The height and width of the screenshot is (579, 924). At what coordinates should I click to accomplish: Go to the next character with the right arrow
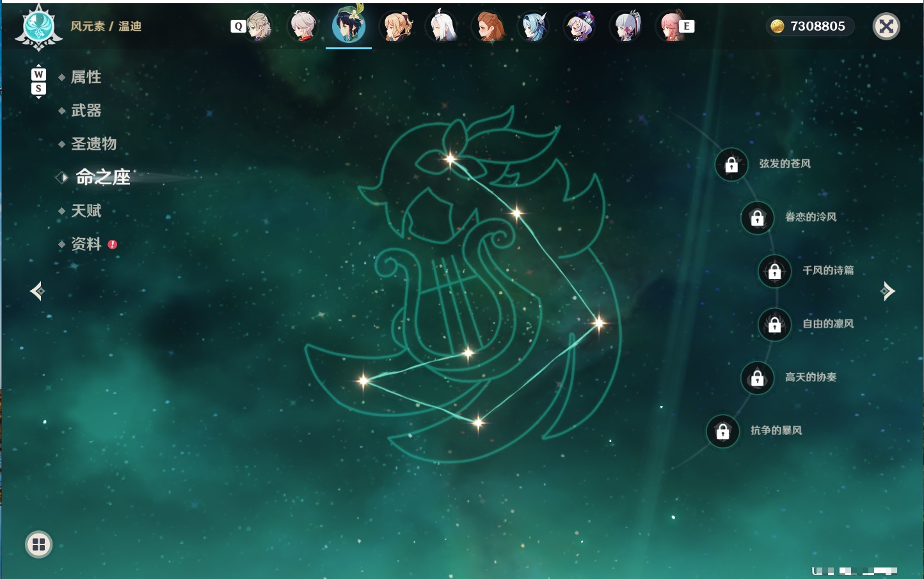click(888, 291)
